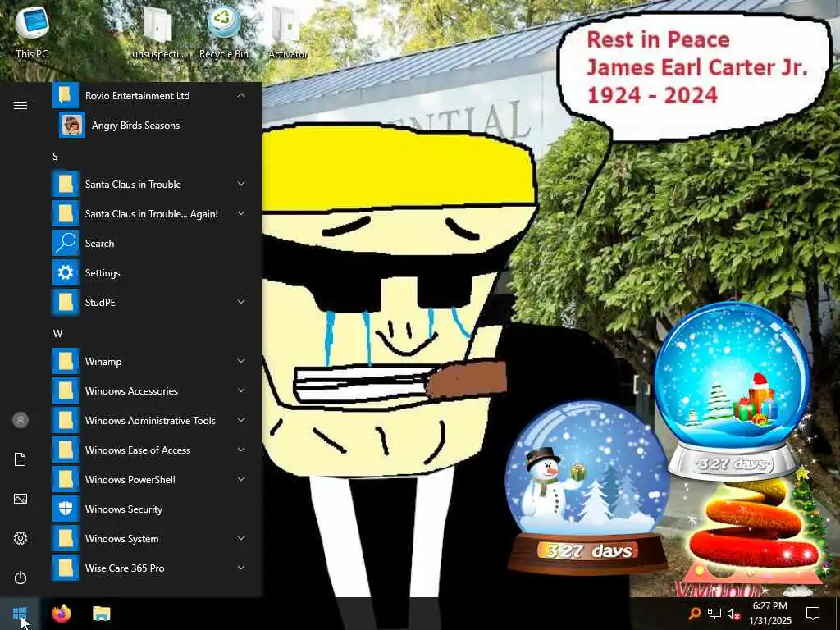This screenshot has width=840, height=630.
Task: Click the Power button in Start rail
Action: (x=21, y=577)
